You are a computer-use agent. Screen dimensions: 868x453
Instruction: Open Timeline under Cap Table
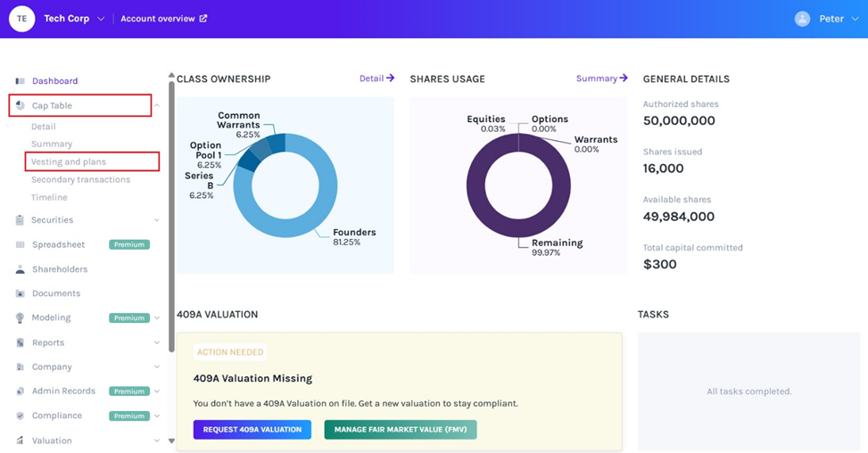[x=49, y=197]
